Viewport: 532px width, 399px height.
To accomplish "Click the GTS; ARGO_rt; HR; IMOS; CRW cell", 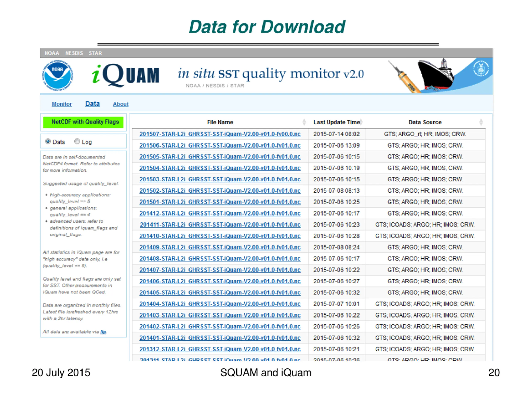I will pyautogui.click(x=425, y=134).
